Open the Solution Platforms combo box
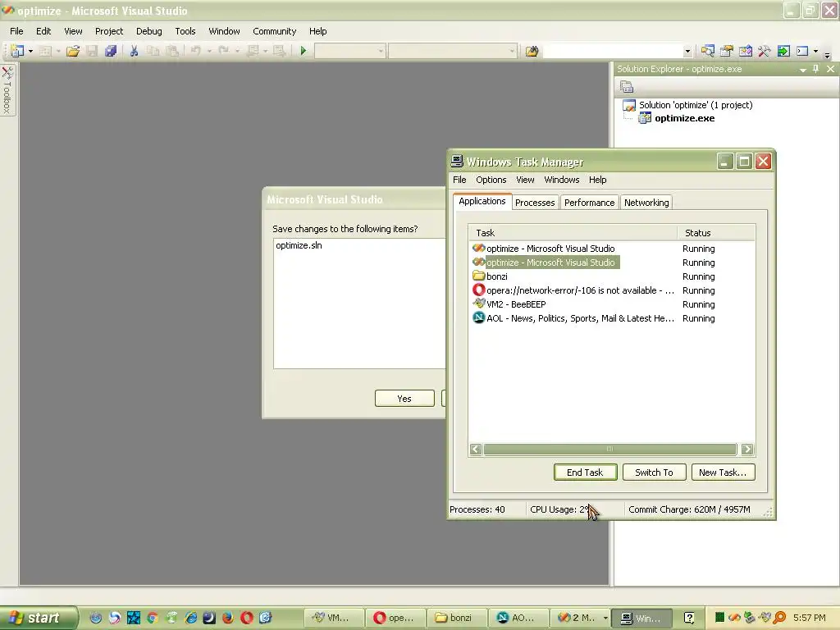This screenshot has height=630, width=840. click(453, 52)
